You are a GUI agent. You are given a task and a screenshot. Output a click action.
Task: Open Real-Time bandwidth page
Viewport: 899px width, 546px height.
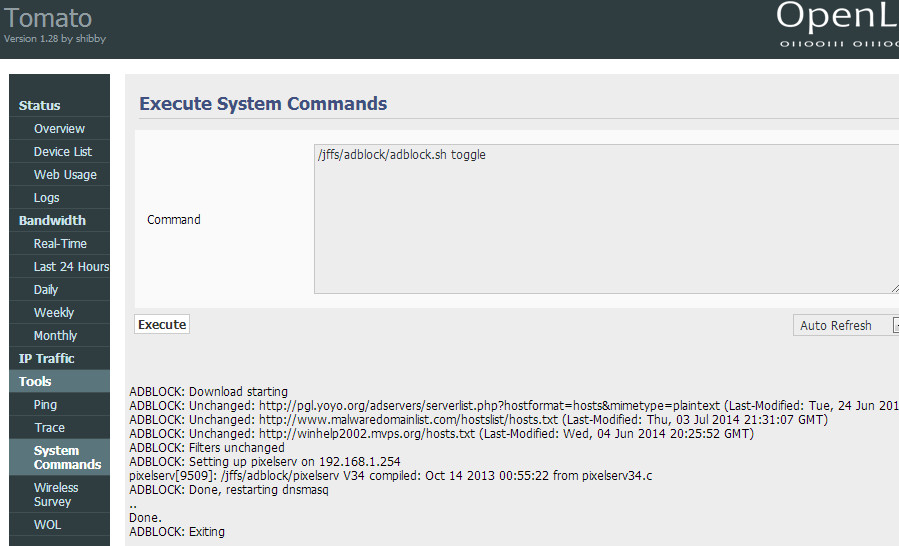click(60, 243)
